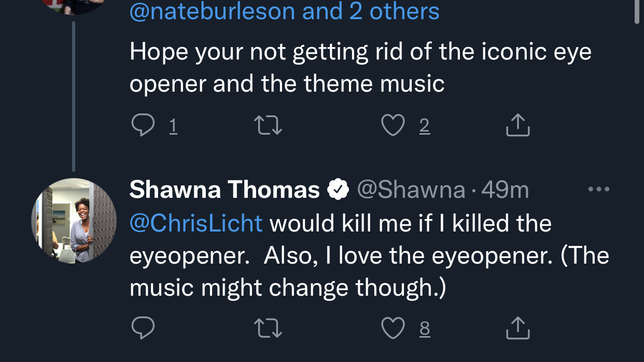
Task: Click the partially visible avatar of first tweet
Action: click(73, 6)
